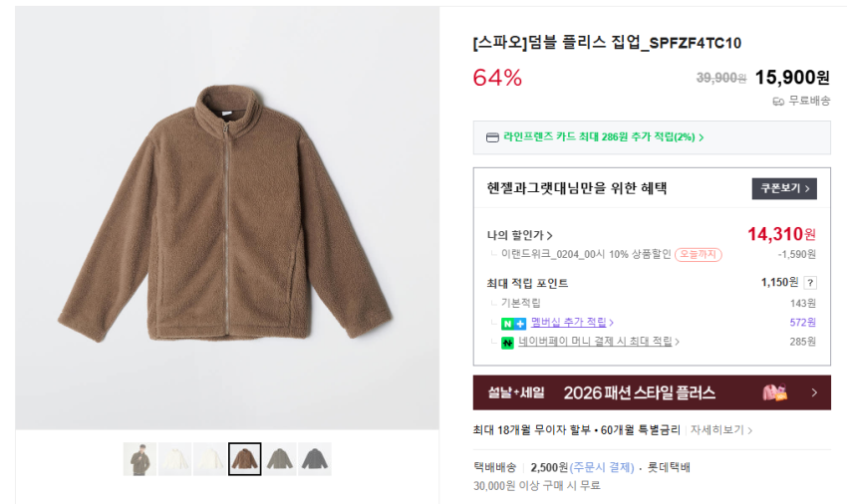Screen dimensions: 847x504
Task: Select the first white jacket thumbnail
Action: tap(174, 459)
